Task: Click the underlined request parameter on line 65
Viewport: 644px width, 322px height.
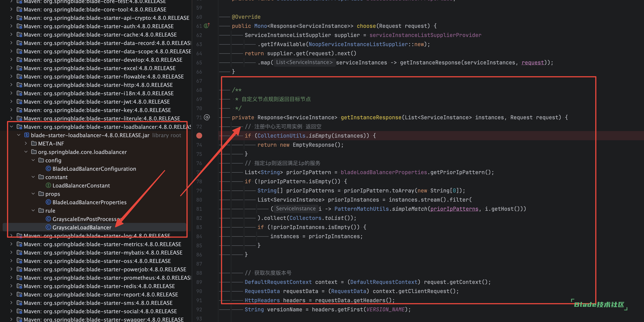Action: coord(533,62)
